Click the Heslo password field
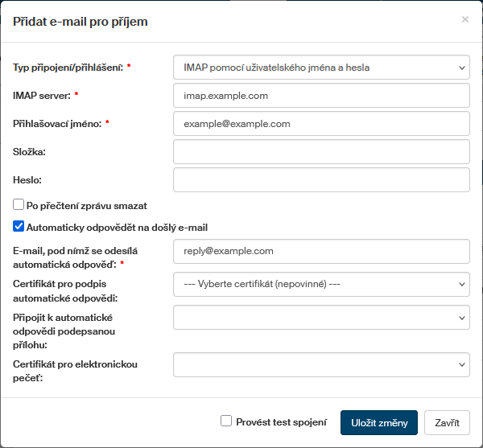The image size is (483, 448). (321, 180)
